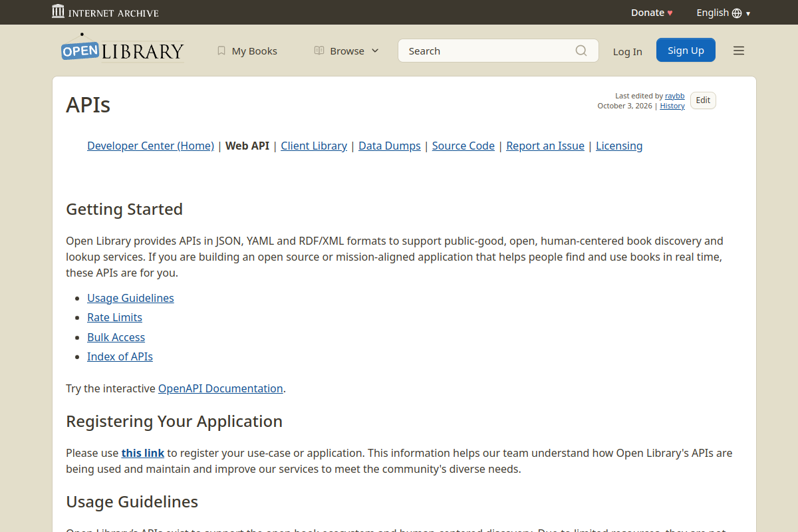This screenshot has height=532, width=798.
Task: Click the magnifying glass search icon
Action: point(581,51)
